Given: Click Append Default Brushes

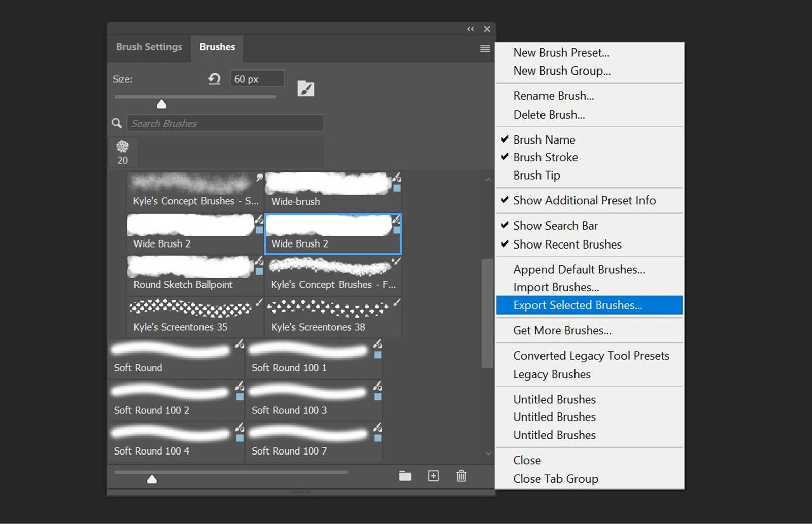Looking at the screenshot, I should (x=579, y=269).
